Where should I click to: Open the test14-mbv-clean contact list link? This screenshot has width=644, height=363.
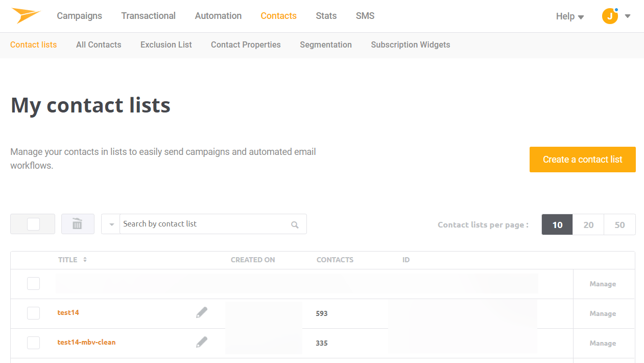coord(86,342)
